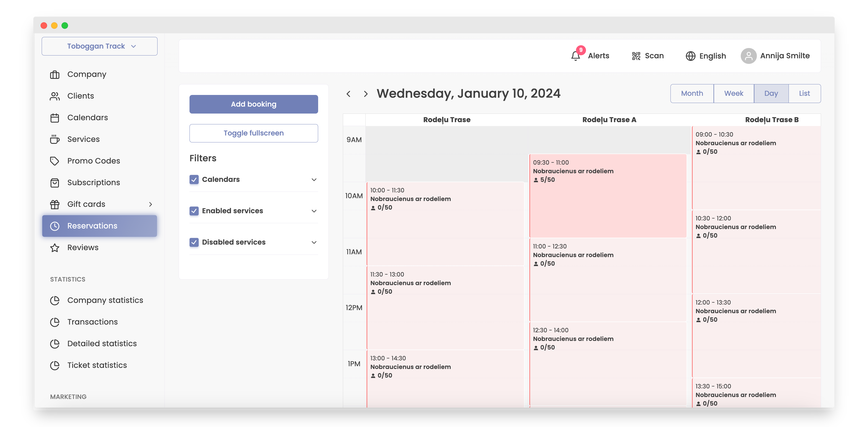Click the Add booking button
The image size is (868, 427).
click(253, 104)
